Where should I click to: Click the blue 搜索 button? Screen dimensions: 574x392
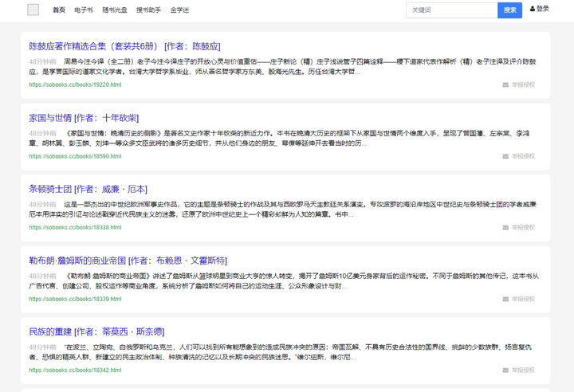[510, 10]
